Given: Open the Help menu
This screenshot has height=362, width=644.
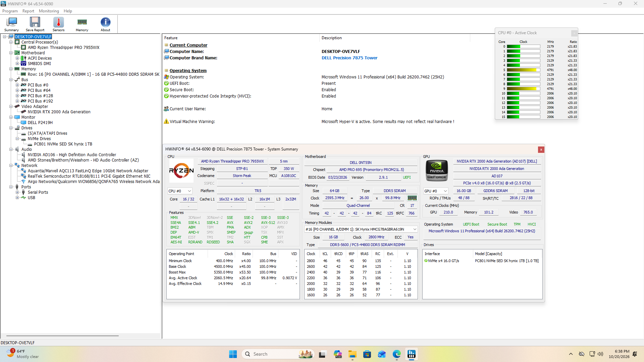Looking at the screenshot, I should point(68,11).
